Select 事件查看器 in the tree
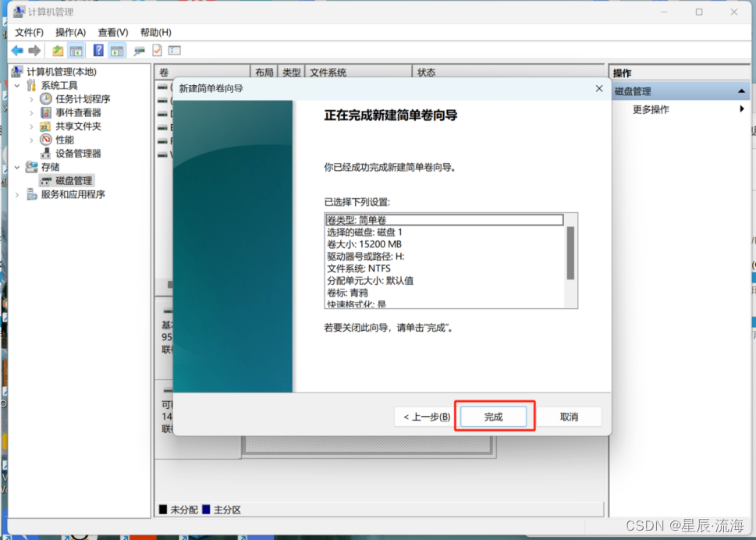The height and width of the screenshot is (540, 756). click(77, 113)
